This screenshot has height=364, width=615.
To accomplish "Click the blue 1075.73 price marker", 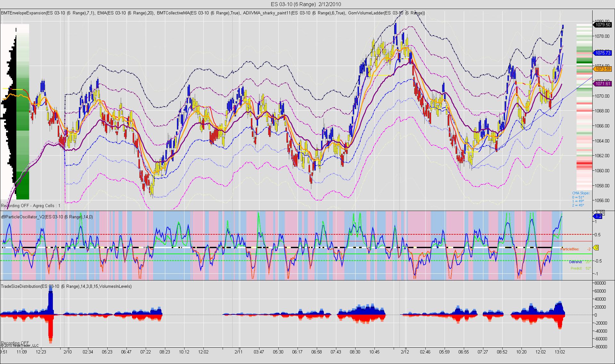I will pyautogui.click(x=603, y=53).
